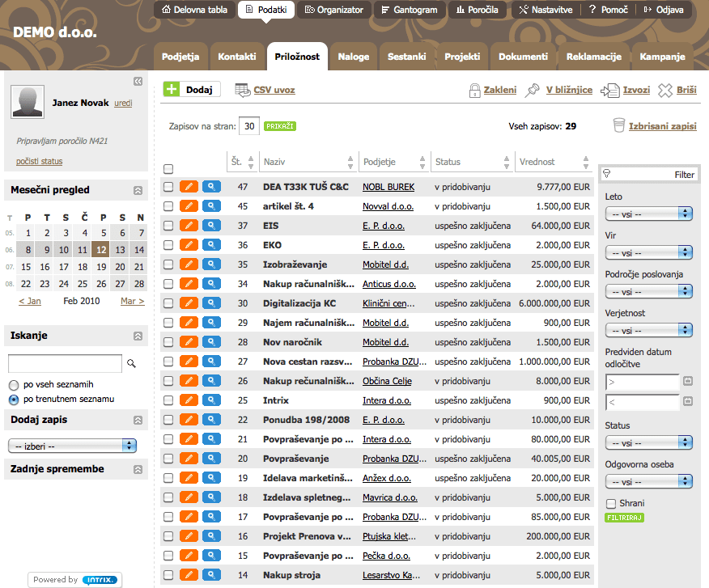The image size is (709, 588).
Task: Enable the Shrani checkbox in filter panel
Action: click(611, 503)
